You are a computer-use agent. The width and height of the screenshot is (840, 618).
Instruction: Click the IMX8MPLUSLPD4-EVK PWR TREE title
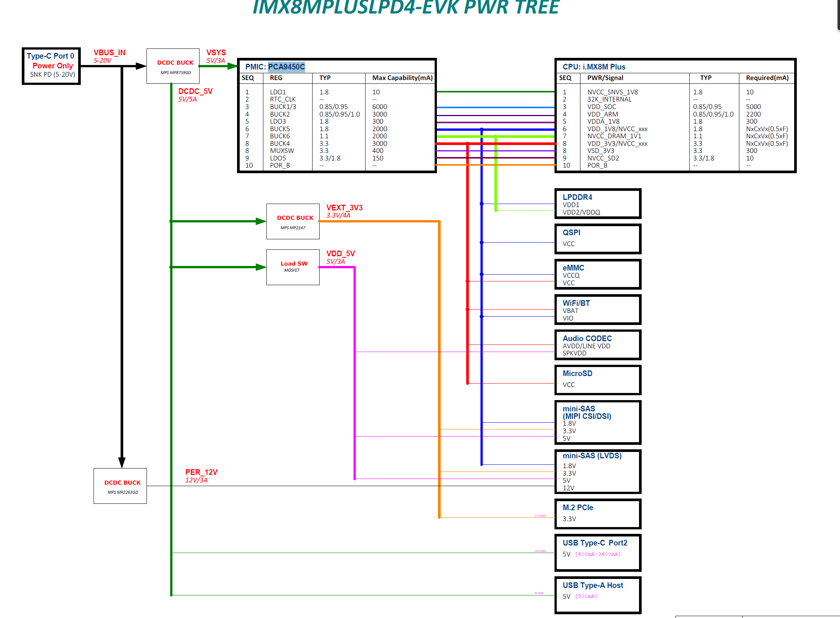click(x=406, y=8)
